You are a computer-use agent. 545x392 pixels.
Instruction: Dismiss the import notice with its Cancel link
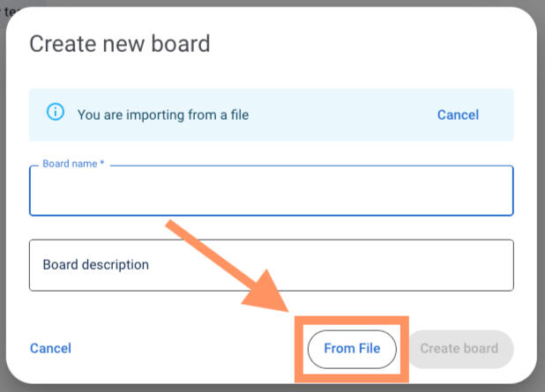(458, 115)
